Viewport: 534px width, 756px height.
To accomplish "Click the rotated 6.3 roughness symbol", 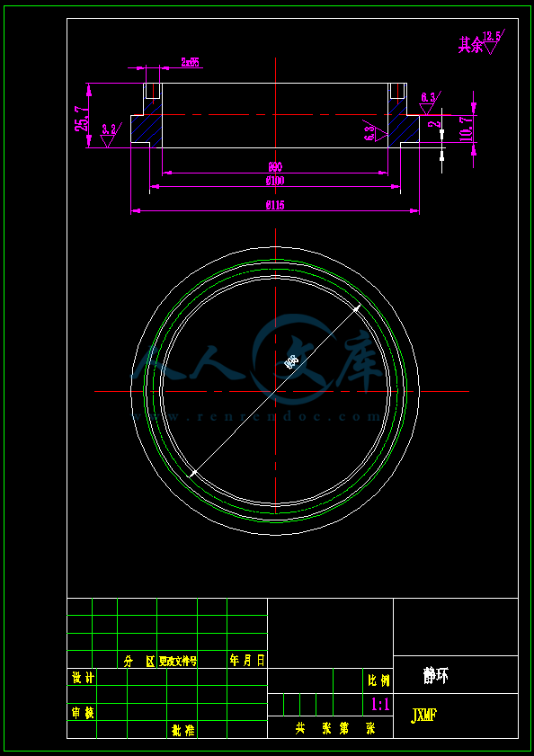I will point(376,134).
